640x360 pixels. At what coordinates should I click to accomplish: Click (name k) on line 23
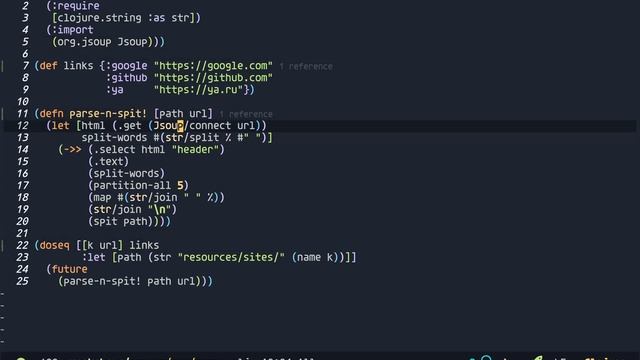click(x=315, y=257)
